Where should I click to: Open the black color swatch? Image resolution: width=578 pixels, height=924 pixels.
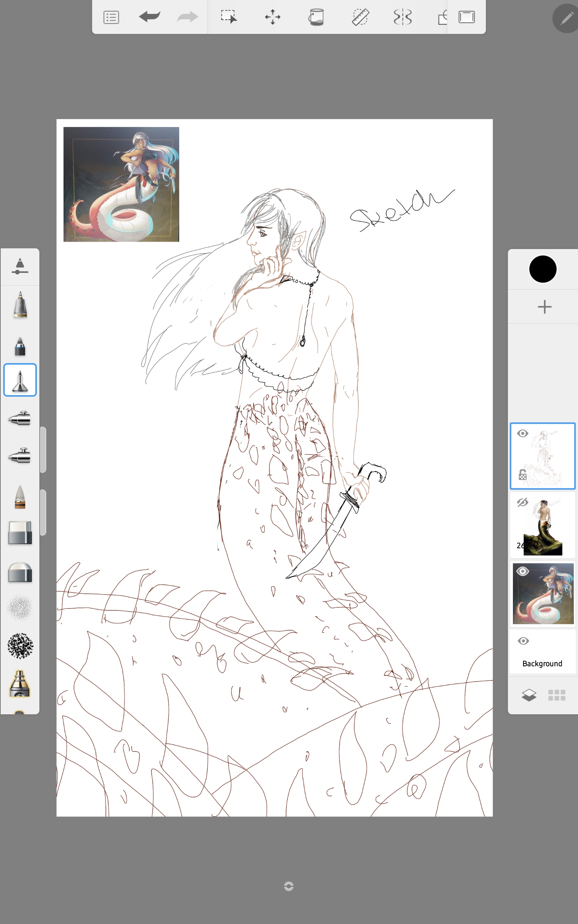point(543,269)
